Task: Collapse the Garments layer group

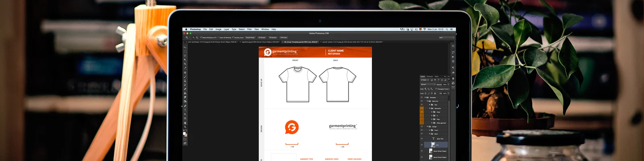Action: point(429,108)
